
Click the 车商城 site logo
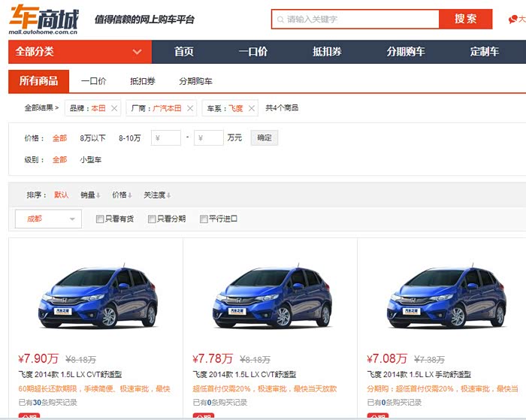tap(44, 18)
